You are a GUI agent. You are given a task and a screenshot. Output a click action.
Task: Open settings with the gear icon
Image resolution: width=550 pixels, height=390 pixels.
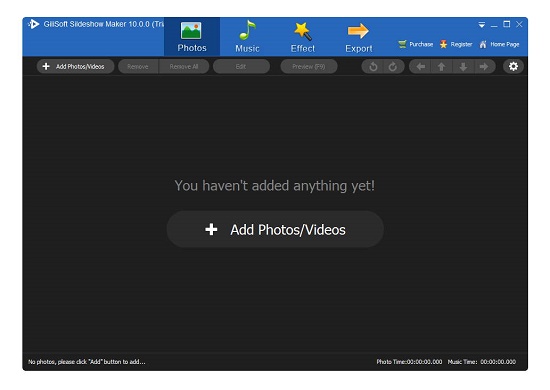pos(513,66)
